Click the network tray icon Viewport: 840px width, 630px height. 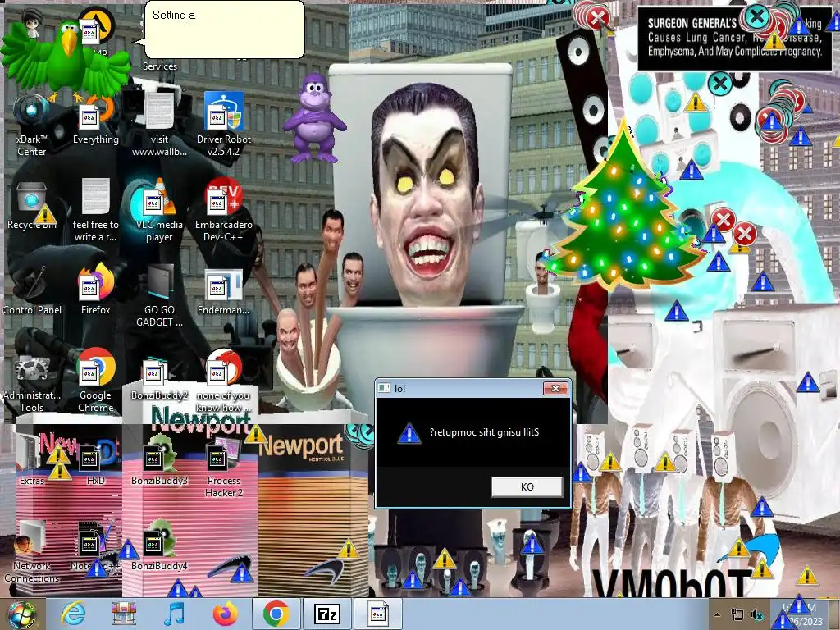pyautogui.click(x=737, y=615)
